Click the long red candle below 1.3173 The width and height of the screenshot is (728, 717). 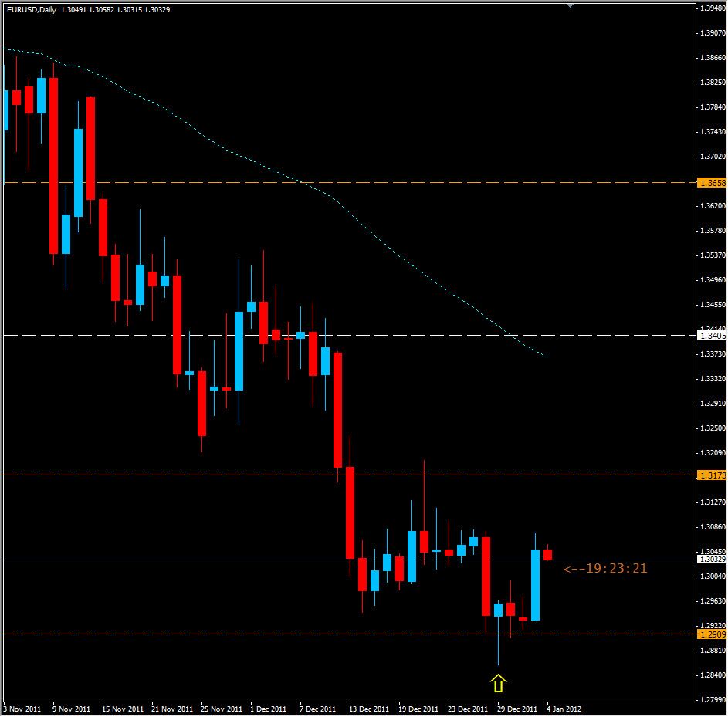[x=350, y=513]
